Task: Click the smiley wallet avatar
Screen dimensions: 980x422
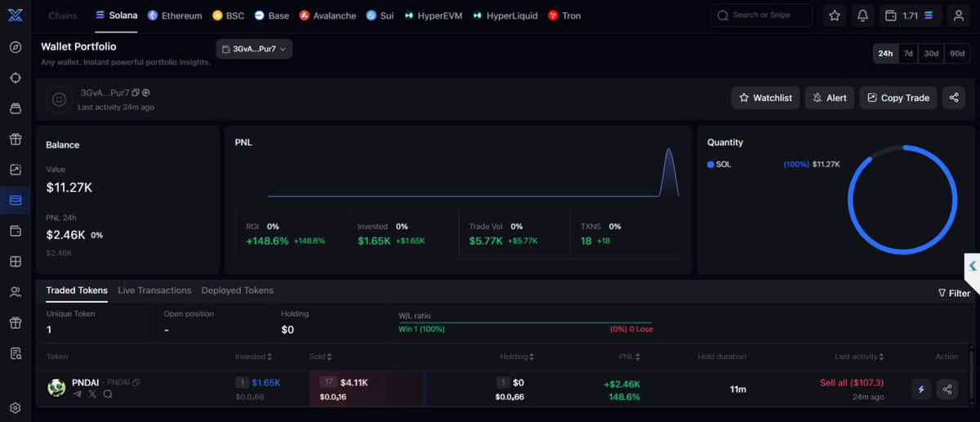Action: click(x=59, y=100)
